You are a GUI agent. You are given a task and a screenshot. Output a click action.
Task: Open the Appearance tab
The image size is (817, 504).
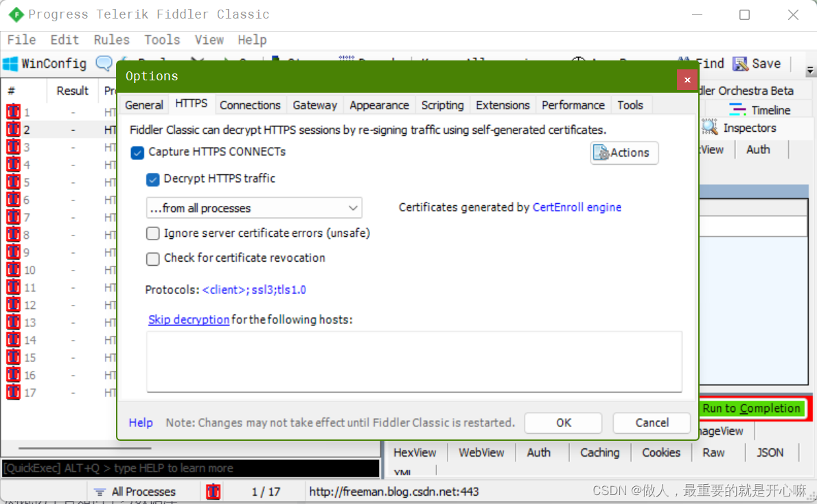379,105
